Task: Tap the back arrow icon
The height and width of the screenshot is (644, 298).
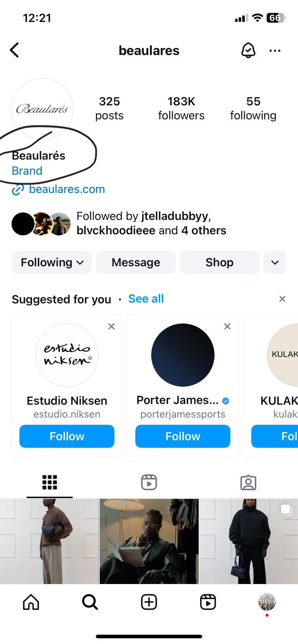Action: point(14,50)
